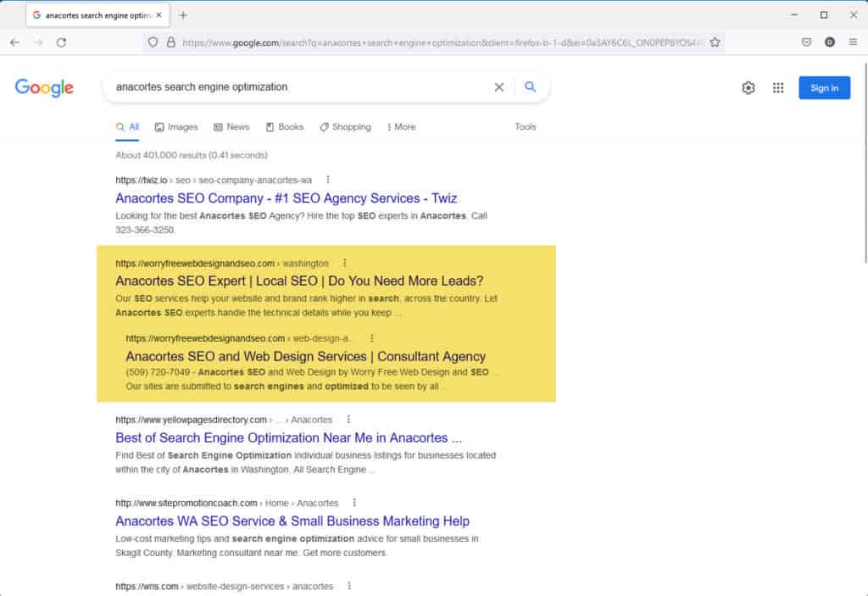Open the Tools search filter
868x596 pixels.
point(525,127)
